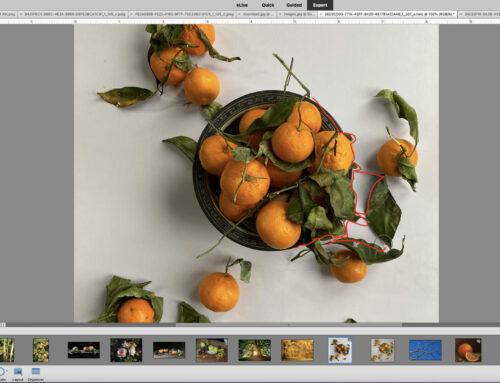Select the dark peaches still life thumbnail
This screenshot has width=500, height=383.
(84, 350)
